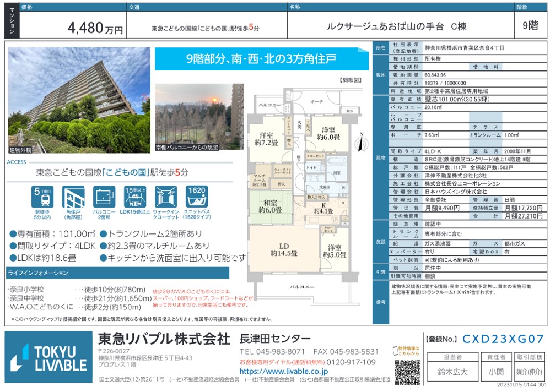Click the QR code for property info

[x=407, y=372]
